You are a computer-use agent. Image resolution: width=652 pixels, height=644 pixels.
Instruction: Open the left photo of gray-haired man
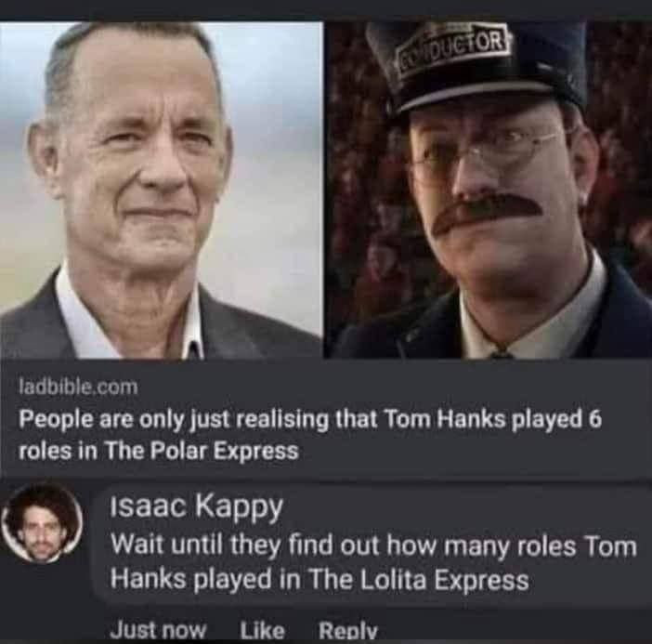[x=161, y=191]
